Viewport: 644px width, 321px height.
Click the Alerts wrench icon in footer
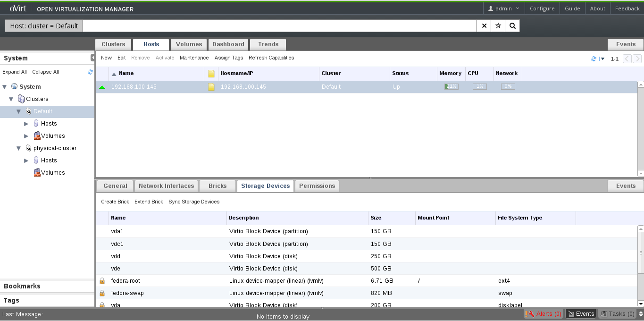pos(530,314)
